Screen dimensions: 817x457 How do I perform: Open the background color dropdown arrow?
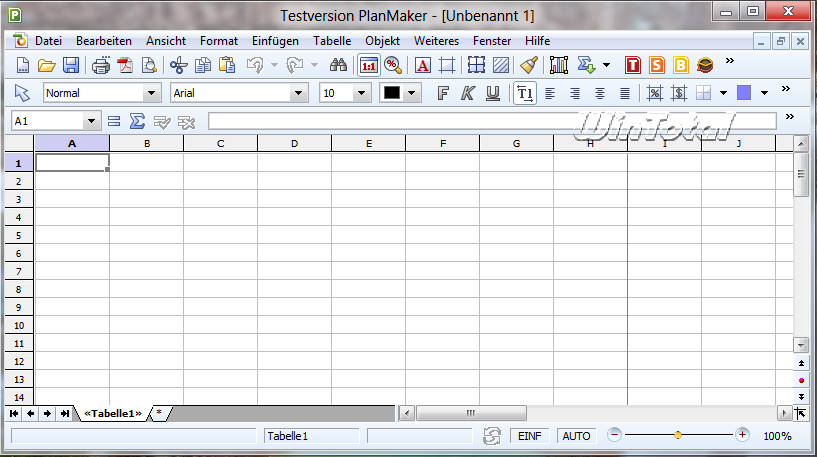pos(764,93)
